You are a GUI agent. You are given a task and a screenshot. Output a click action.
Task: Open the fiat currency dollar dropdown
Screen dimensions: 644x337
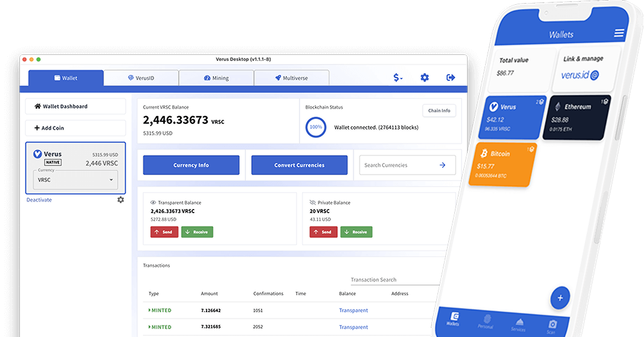tap(398, 77)
